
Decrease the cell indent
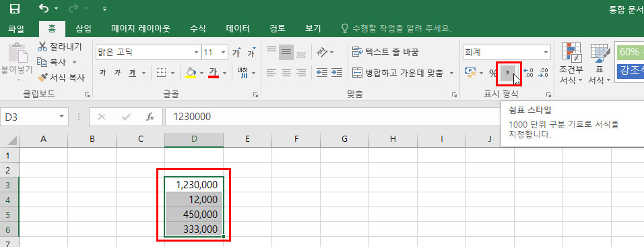pyautogui.click(x=322, y=73)
